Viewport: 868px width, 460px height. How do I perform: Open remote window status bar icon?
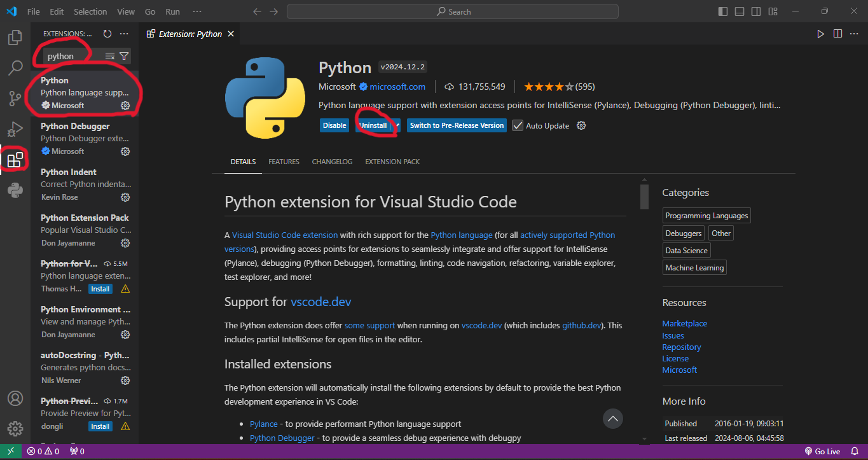tap(11, 451)
